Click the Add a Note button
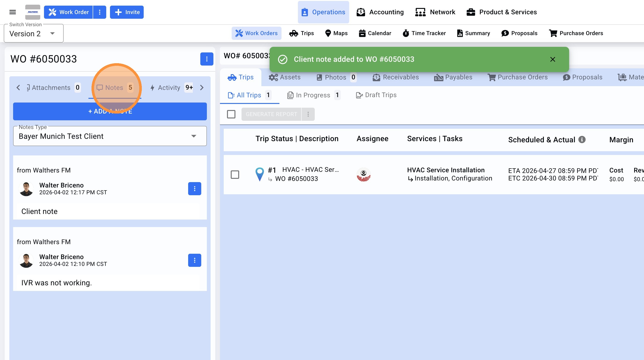644x360 pixels. pos(110,111)
